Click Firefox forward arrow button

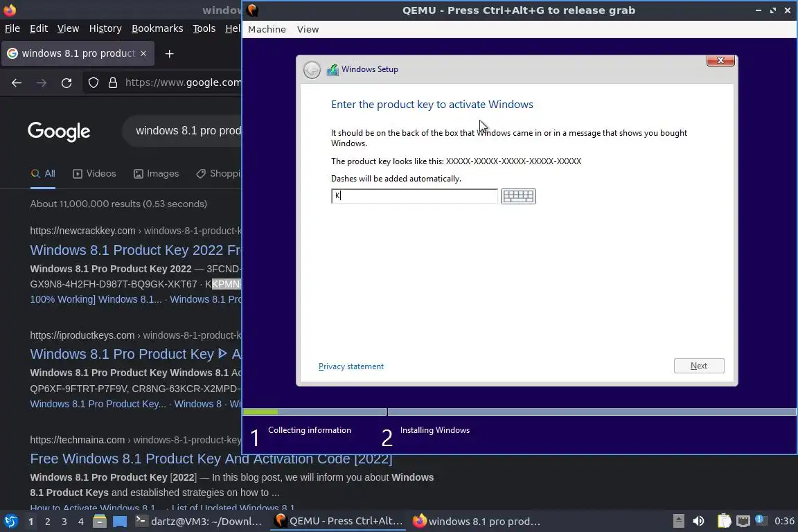tap(42, 82)
